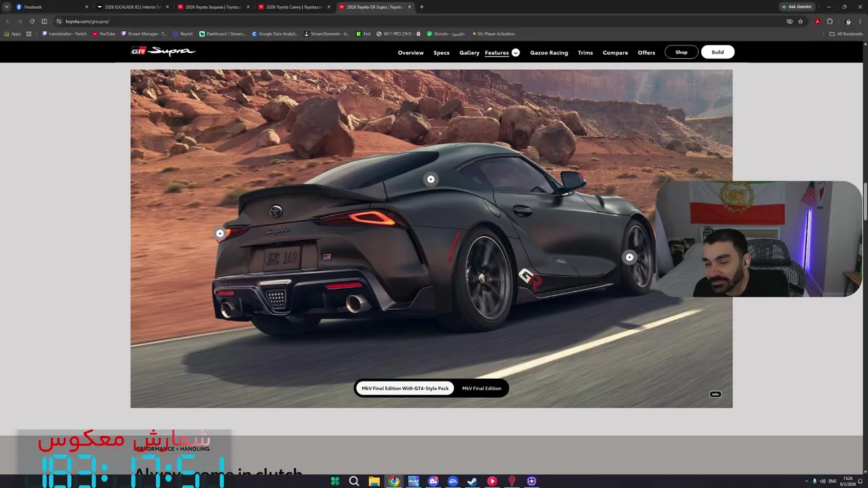Open Chrome's three-dot menu
Viewport: 868px width, 488px height.
click(x=860, y=21)
